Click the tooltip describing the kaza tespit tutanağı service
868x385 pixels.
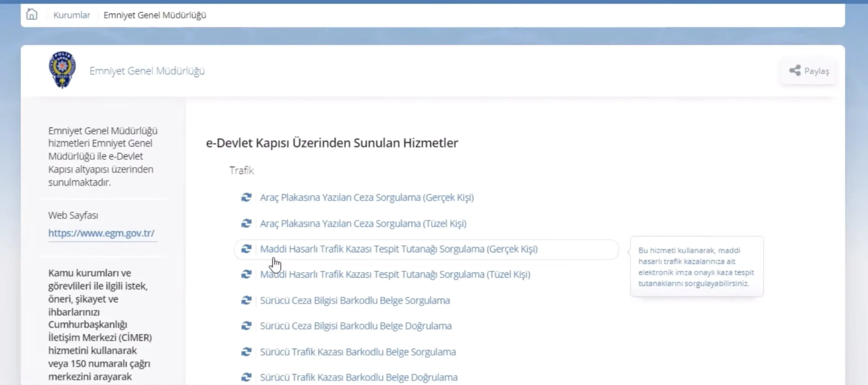(x=697, y=267)
